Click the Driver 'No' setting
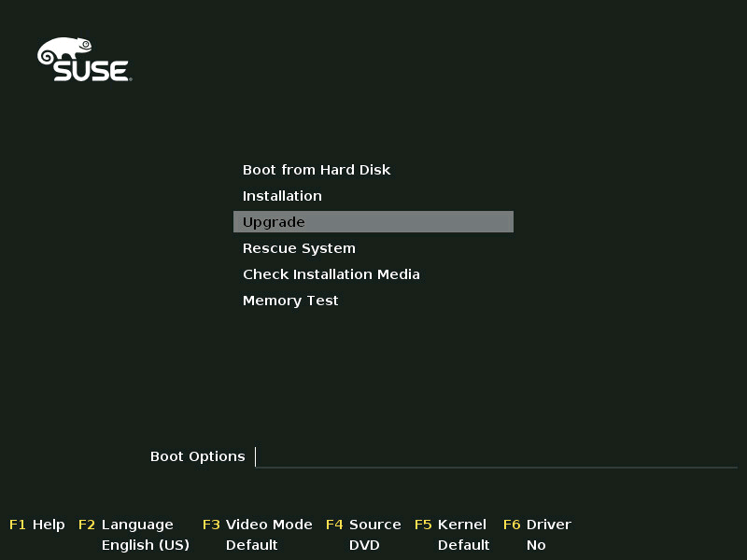747x560 pixels. [x=537, y=545]
